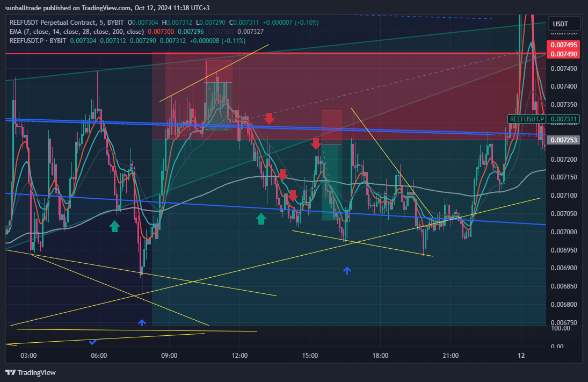Click the +0.000007 (+0.10%) change value

click(x=291, y=23)
